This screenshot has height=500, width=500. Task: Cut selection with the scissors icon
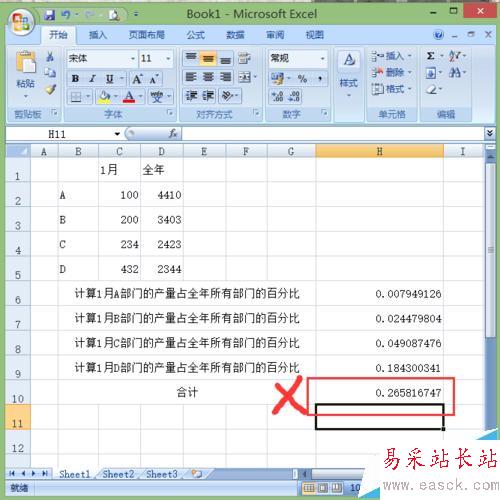point(50,56)
